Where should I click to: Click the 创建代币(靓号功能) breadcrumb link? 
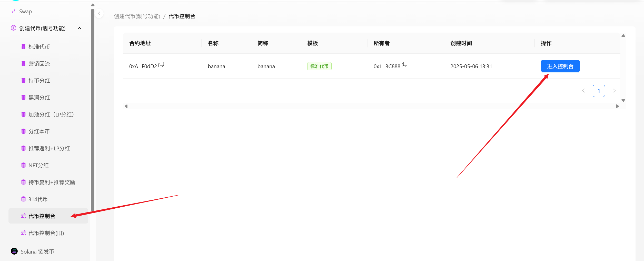point(137,16)
